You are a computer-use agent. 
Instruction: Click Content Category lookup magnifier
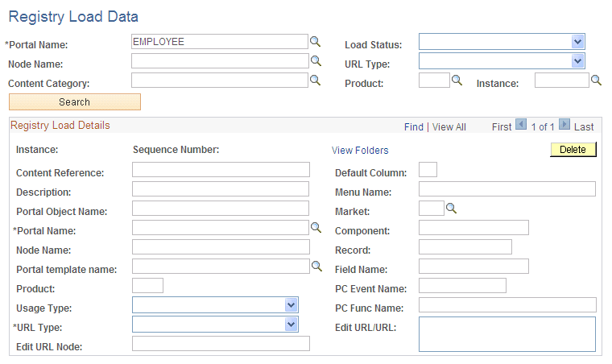(316, 80)
